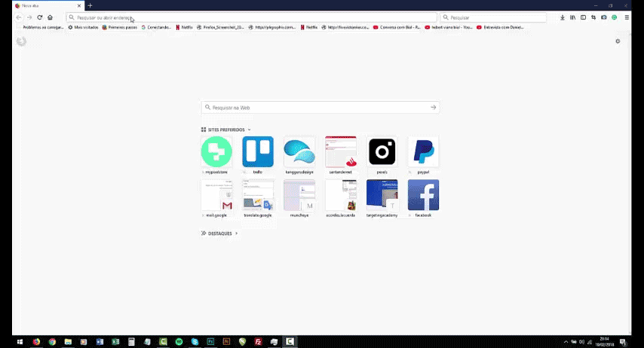
Task: Click the green circular extension icon
Action: (x=615, y=17)
